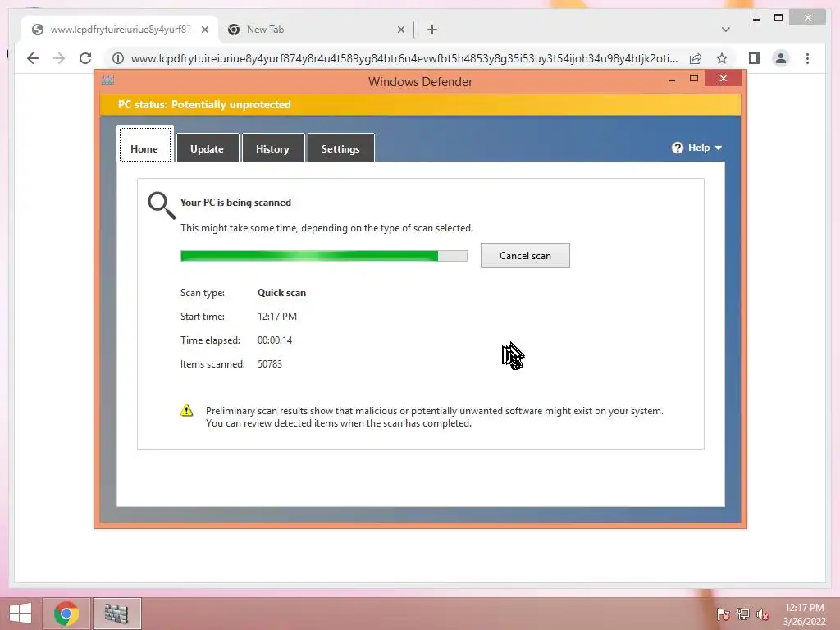
Task: Open the Settings tab
Action: tap(340, 148)
